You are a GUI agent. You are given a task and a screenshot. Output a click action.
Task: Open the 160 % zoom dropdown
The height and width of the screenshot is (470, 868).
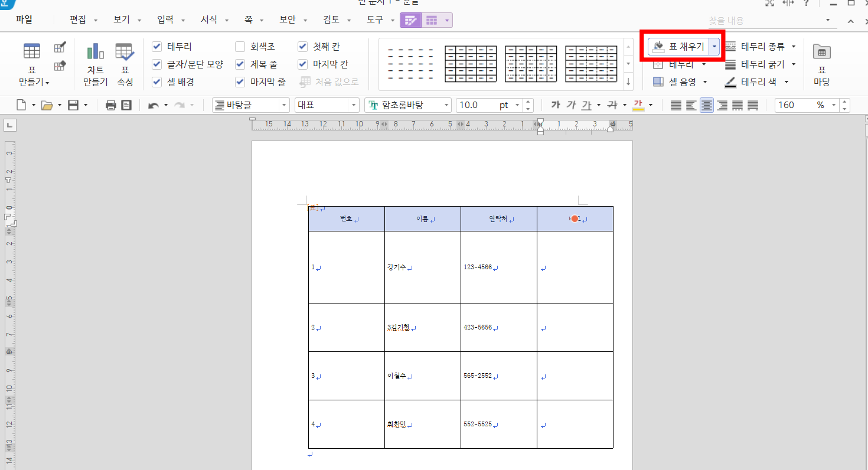834,105
